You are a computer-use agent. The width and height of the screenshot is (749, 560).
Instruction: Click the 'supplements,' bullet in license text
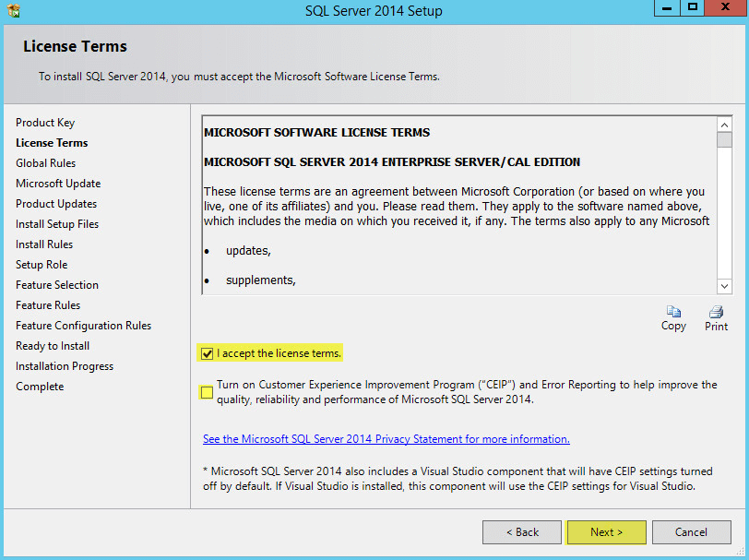click(261, 280)
